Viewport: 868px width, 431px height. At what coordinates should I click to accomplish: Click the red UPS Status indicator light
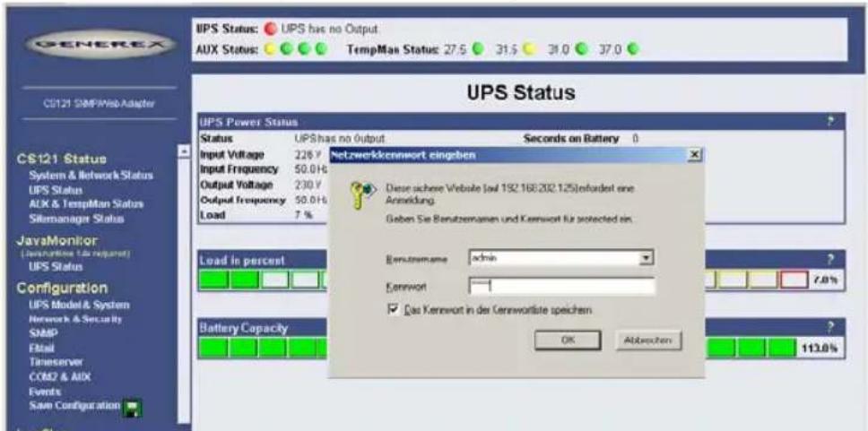[x=271, y=28]
